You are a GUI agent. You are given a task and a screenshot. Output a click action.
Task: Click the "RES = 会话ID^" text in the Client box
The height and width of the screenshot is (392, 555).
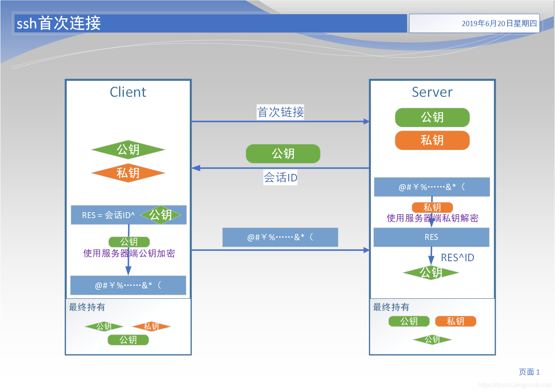[x=108, y=215]
